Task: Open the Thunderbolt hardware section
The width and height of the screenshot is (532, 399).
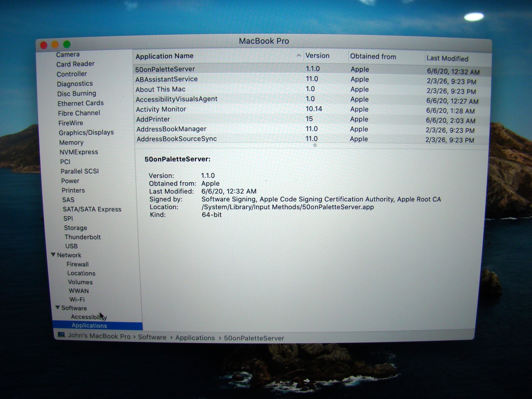Action: pyautogui.click(x=83, y=237)
